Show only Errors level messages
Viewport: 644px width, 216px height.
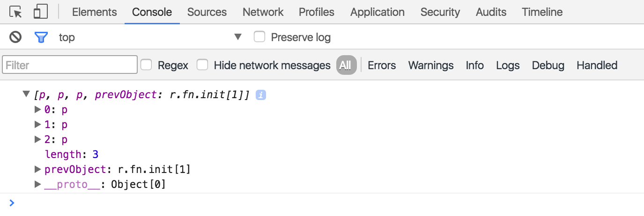[x=382, y=65]
